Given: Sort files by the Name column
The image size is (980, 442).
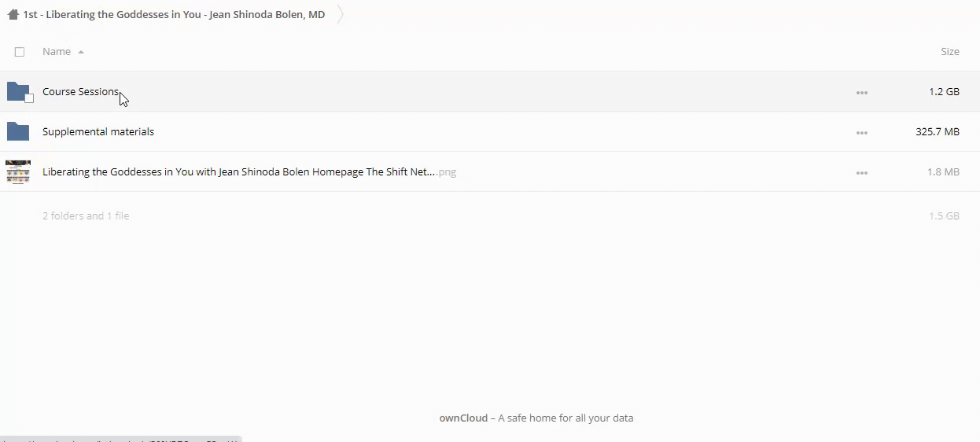Looking at the screenshot, I should tap(57, 52).
